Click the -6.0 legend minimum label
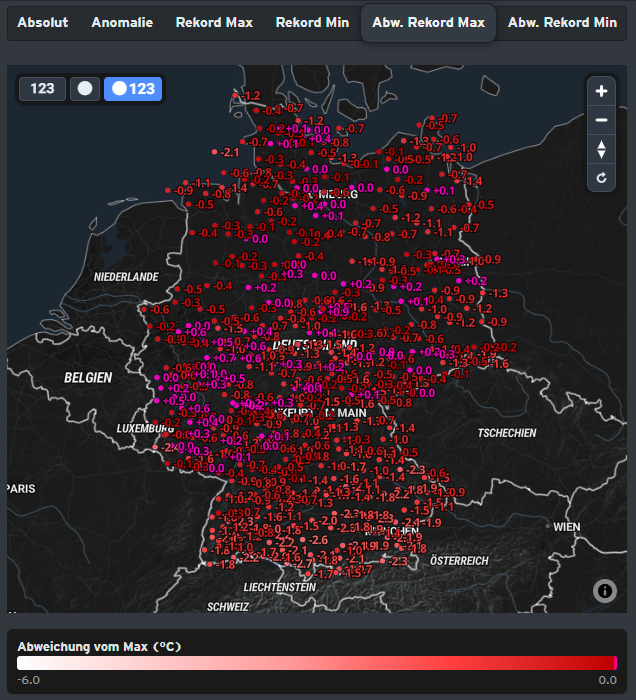Image resolution: width=636 pixels, height=700 pixels. [x=29, y=680]
